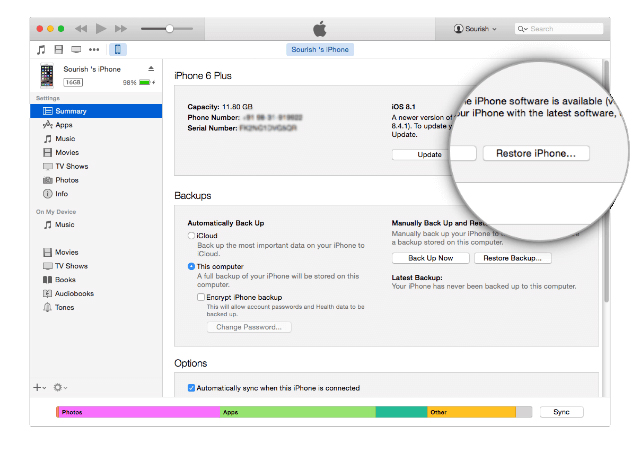Click the Apps segment of storage bar
Screen dimensions: 640x469
coord(298,412)
